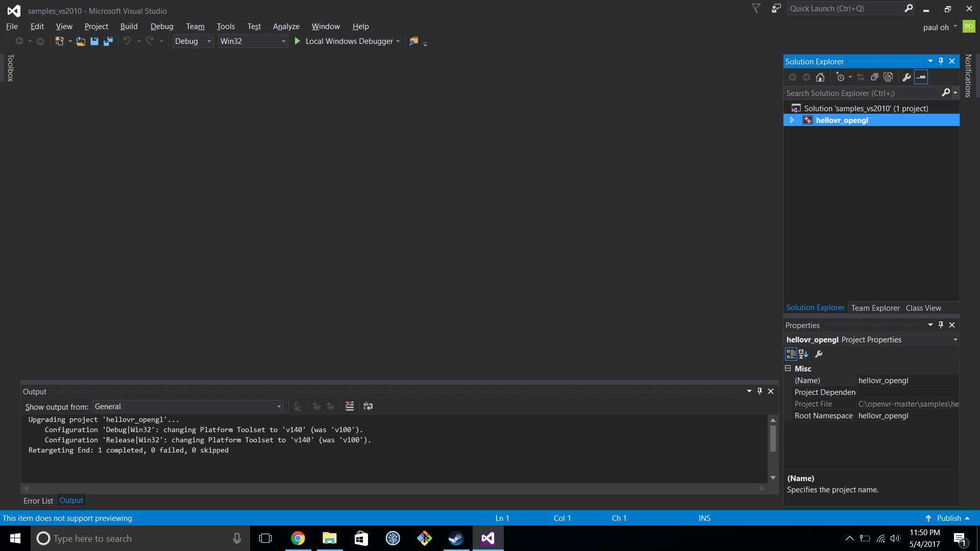Open the notifications flag icon in title bar
The width and height of the screenshot is (980, 551).
pyautogui.click(x=756, y=8)
